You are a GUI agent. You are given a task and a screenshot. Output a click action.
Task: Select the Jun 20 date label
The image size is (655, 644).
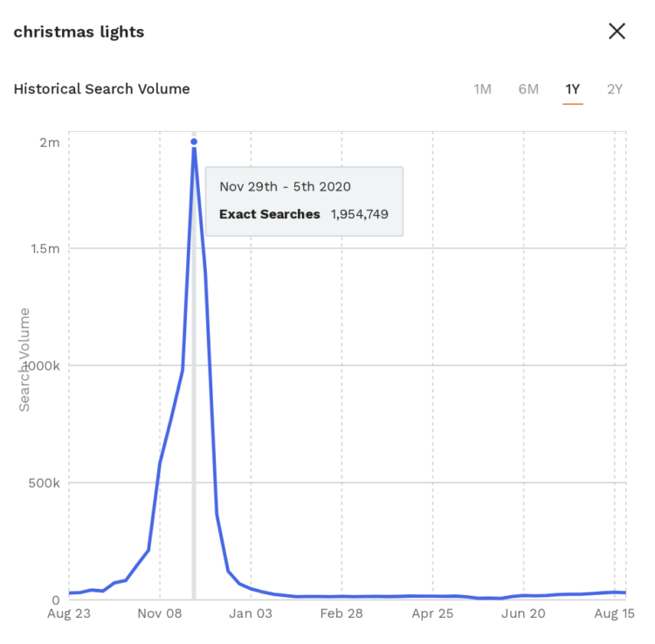coord(523,614)
